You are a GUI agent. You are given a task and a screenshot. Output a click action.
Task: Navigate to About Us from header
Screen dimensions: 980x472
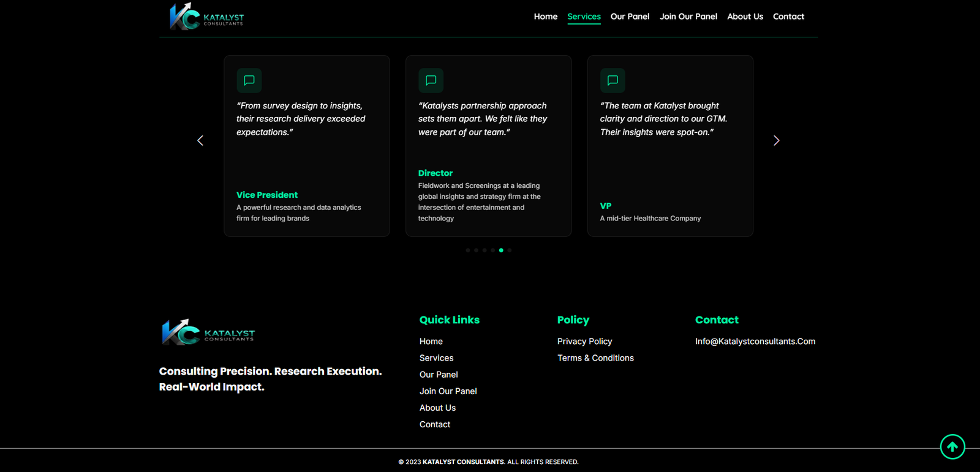pyautogui.click(x=745, y=17)
